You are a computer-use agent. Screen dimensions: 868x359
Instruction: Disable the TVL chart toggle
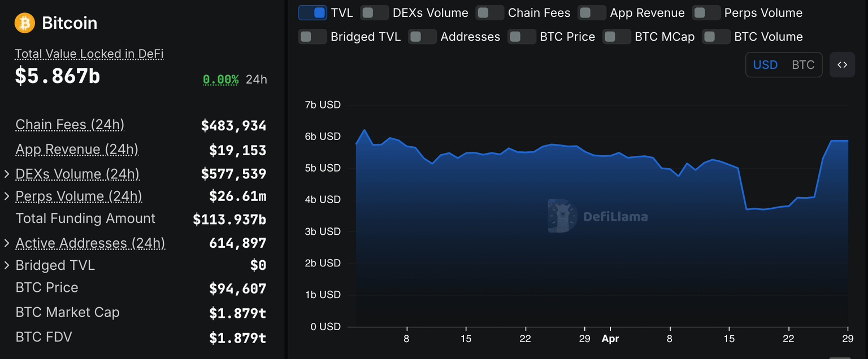(313, 12)
